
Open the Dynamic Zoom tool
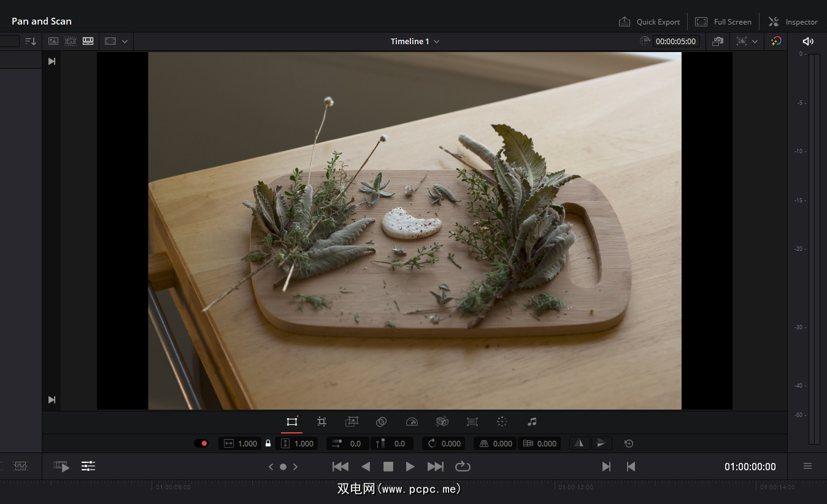(352, 422)
